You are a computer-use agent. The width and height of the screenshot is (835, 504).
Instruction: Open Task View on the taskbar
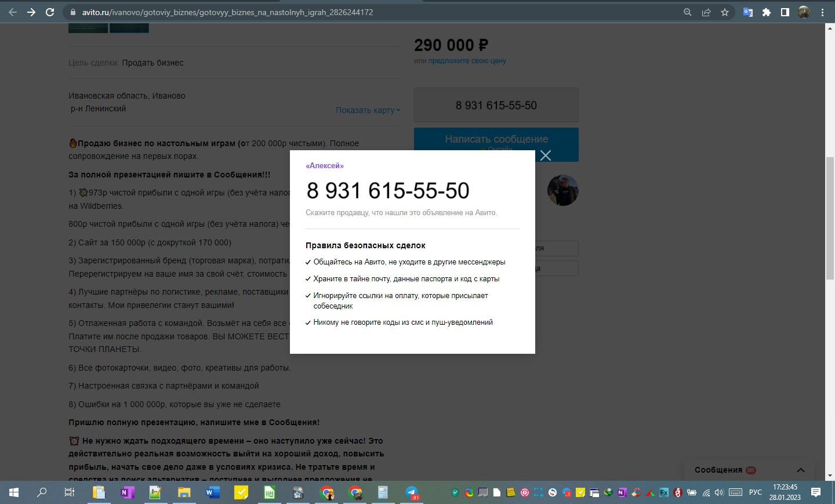(x=70, y=492)
